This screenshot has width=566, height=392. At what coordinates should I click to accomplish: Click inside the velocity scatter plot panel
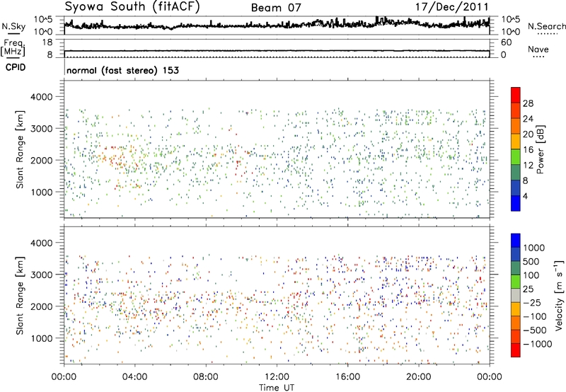click(277, 295)
